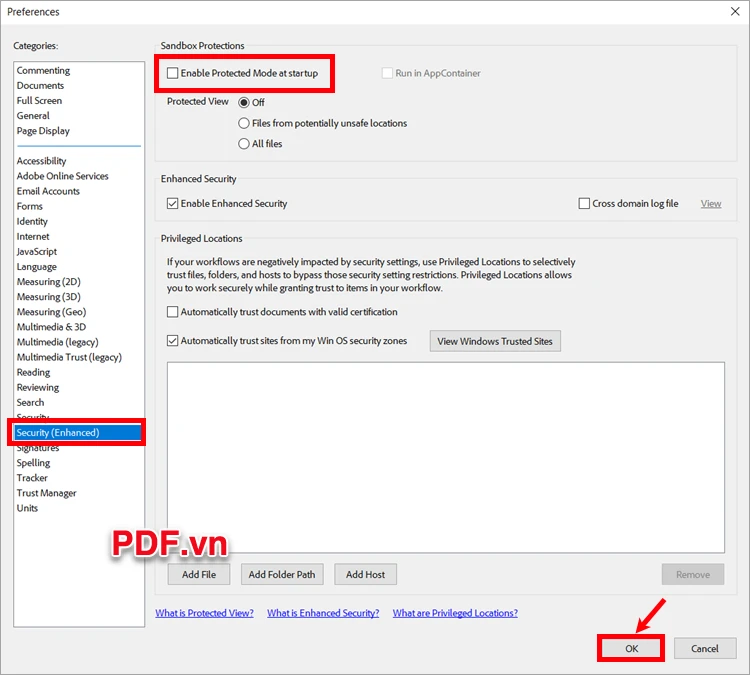750x675 pixels.
Task: Click the Add Host button
Action: 365,575
